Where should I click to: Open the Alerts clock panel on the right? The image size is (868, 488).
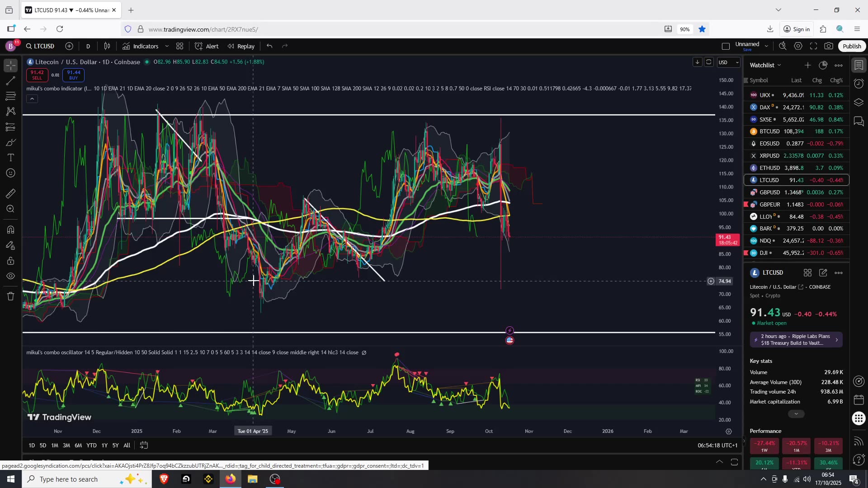click(x=859, y=84)
